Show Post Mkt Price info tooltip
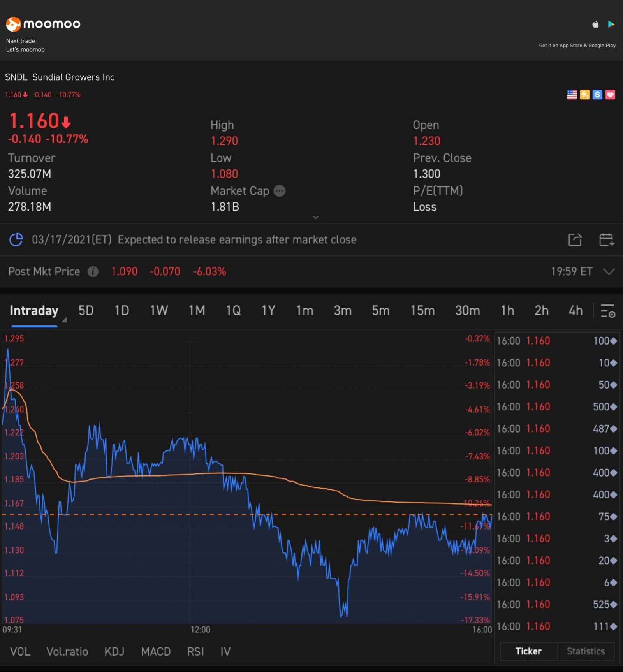The image size is (623, 672). click(x=93, y=271)
